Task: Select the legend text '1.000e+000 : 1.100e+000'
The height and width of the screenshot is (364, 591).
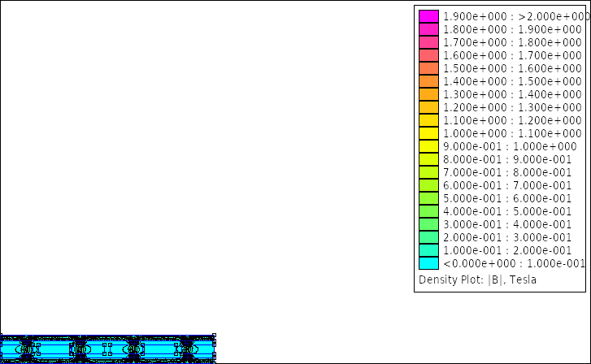Action: coord(513,133)
